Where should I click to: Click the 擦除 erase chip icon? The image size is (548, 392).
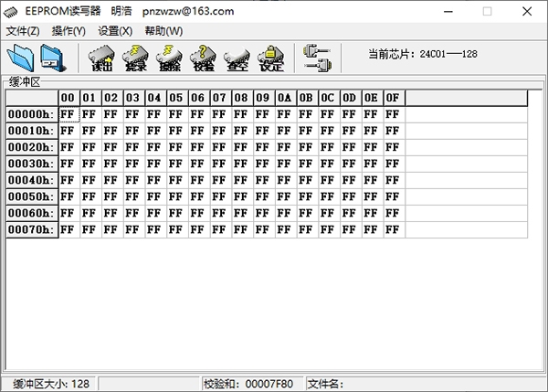[170, 58]
